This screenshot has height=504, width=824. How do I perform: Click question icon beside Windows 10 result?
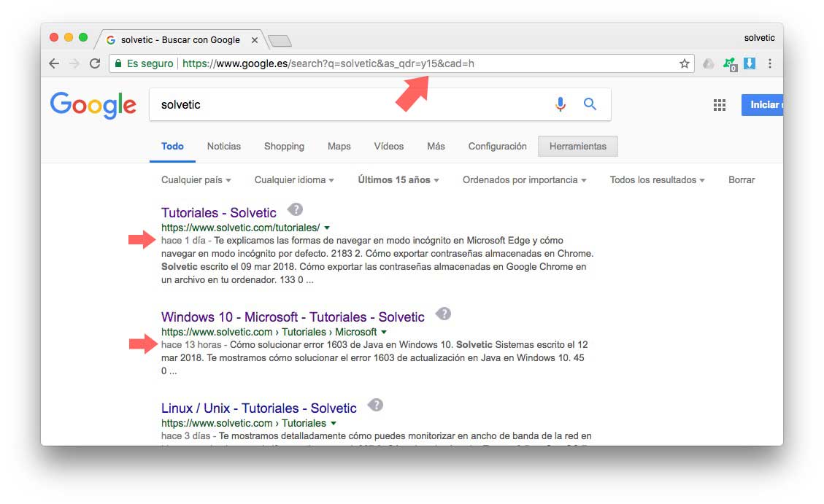pyautogui.click(x=443, y=314)
